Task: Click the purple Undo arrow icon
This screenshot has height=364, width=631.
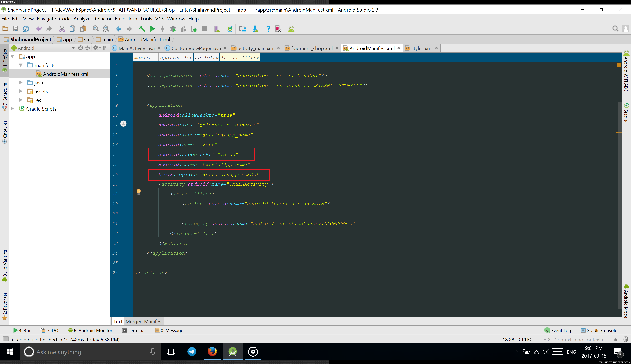Action: pos(39,29)
